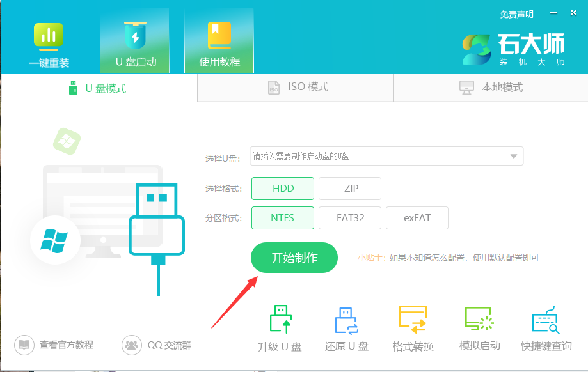Select the ZIP format option
The image size is (588, 372).
click(x=349, y=188)
